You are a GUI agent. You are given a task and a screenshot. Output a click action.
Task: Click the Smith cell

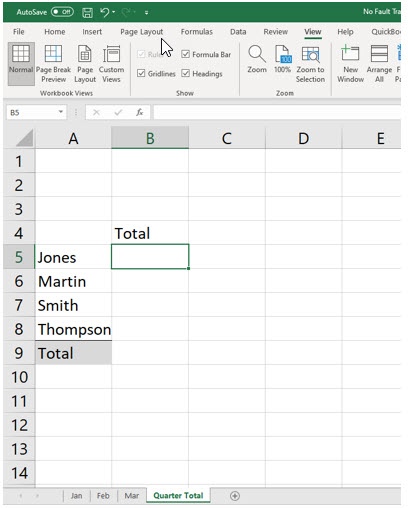coord(73,305)
